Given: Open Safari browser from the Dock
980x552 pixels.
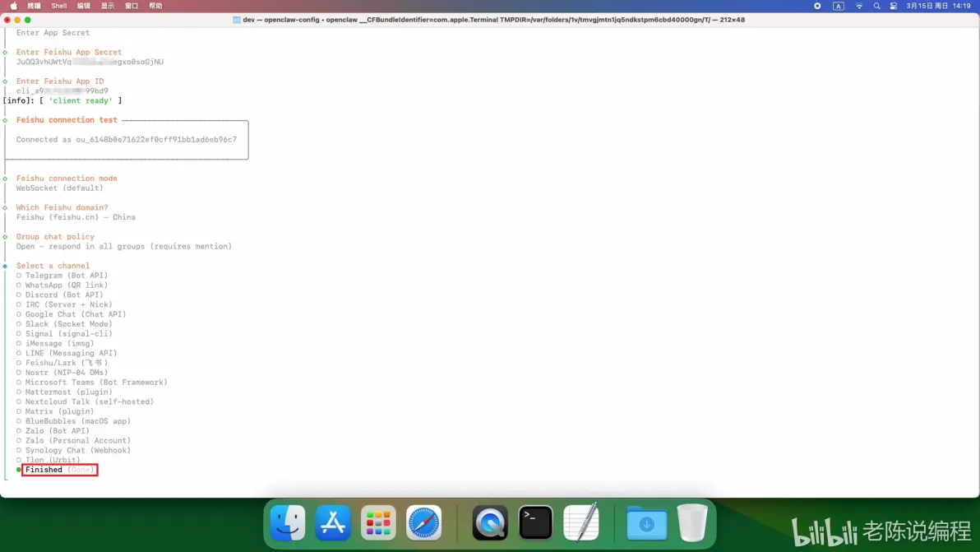Looking at the screenshot, I should click(x=423, y=522).
